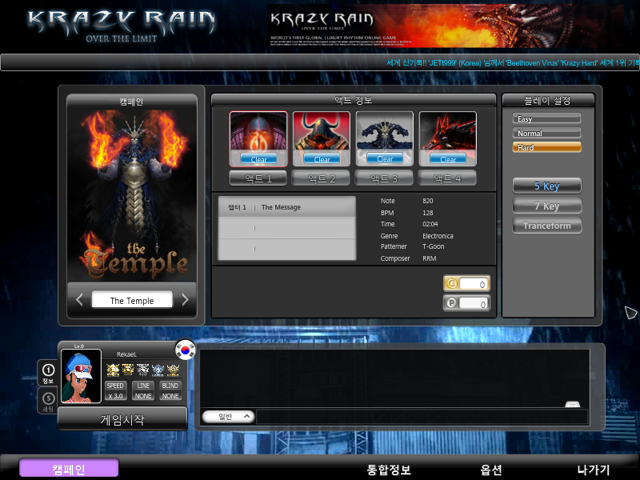Click the 액트 4 button
Image resolution: width=640 pixels, height=480 pixels.
coord(447,178)
